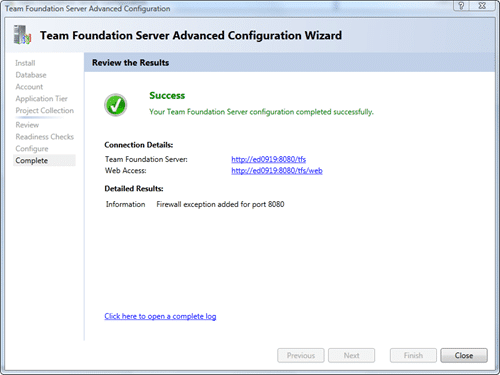Click the Previous button
The height and width of the screenshot is (375, 500).
[301, 355]
